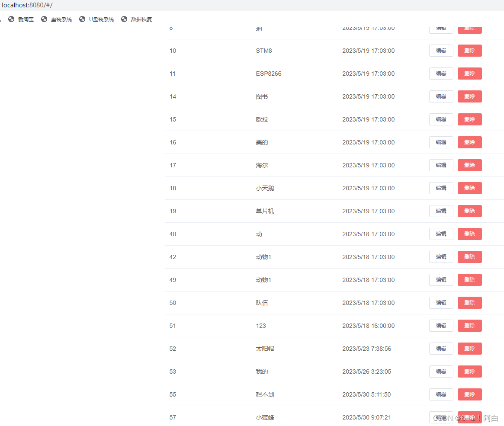Viewport: 504px width, 426px height.
Task: Click globe icon beside 爱淘宝 bookmark
Action: pos(11,19)
